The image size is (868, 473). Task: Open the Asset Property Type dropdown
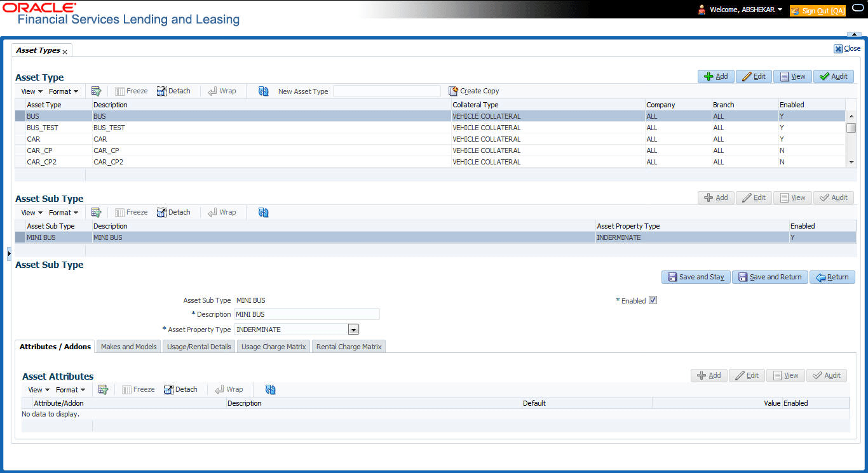coord(354,330)
